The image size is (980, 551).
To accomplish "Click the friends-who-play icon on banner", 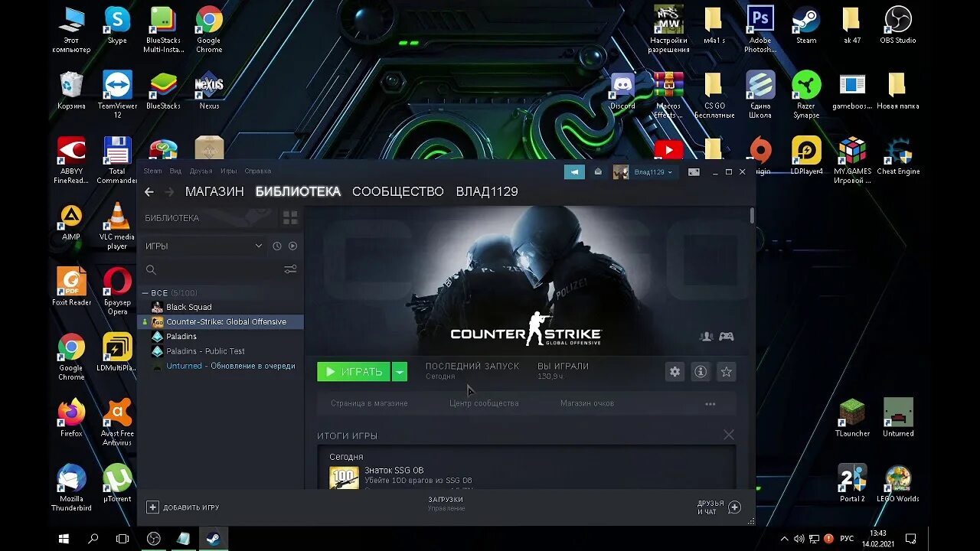I will pos(707,336).
